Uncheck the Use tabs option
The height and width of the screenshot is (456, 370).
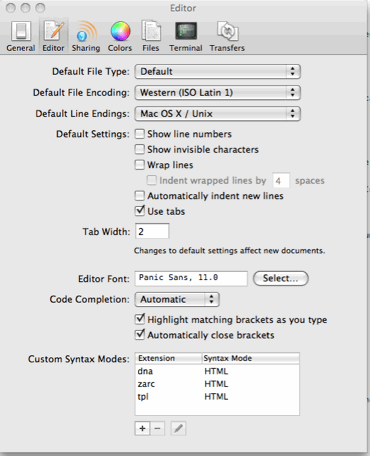click(x=140, y=211)
